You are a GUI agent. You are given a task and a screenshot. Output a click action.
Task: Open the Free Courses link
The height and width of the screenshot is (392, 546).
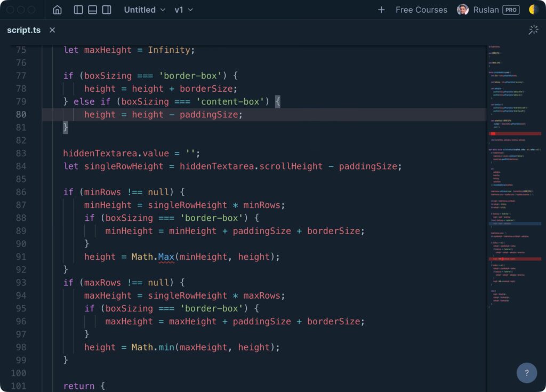[x=421, y=10]
